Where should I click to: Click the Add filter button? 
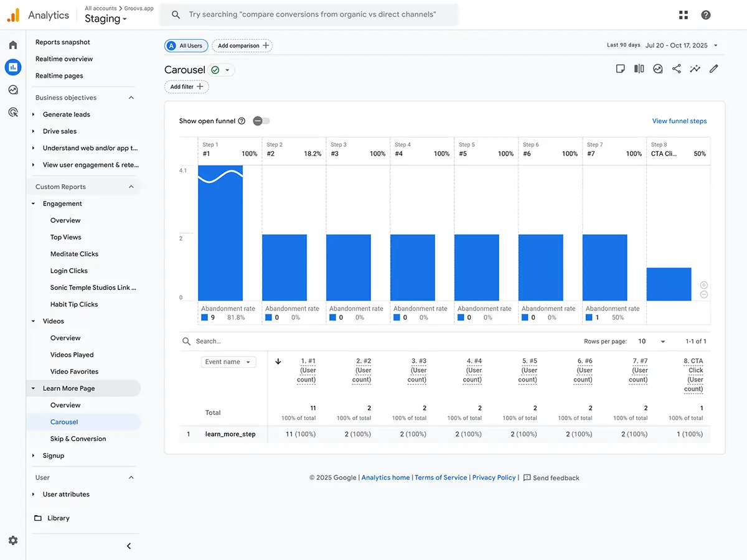point(187,87)
